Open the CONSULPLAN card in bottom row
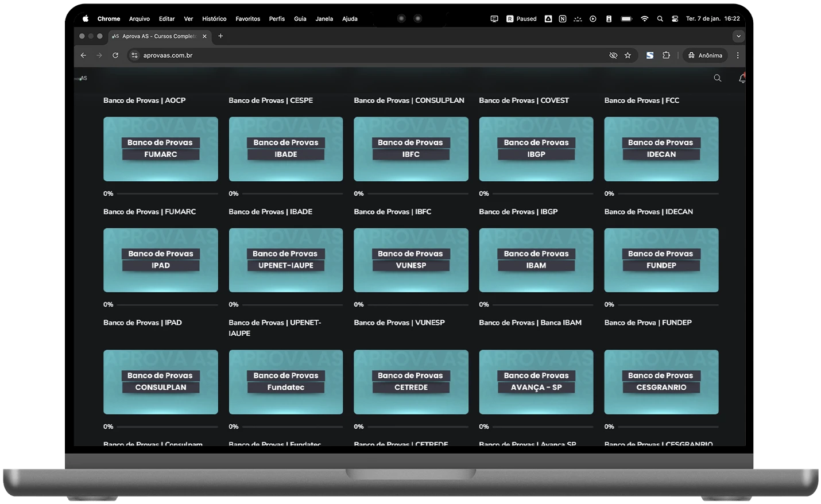The image size is (821, 504). (161, 382)
